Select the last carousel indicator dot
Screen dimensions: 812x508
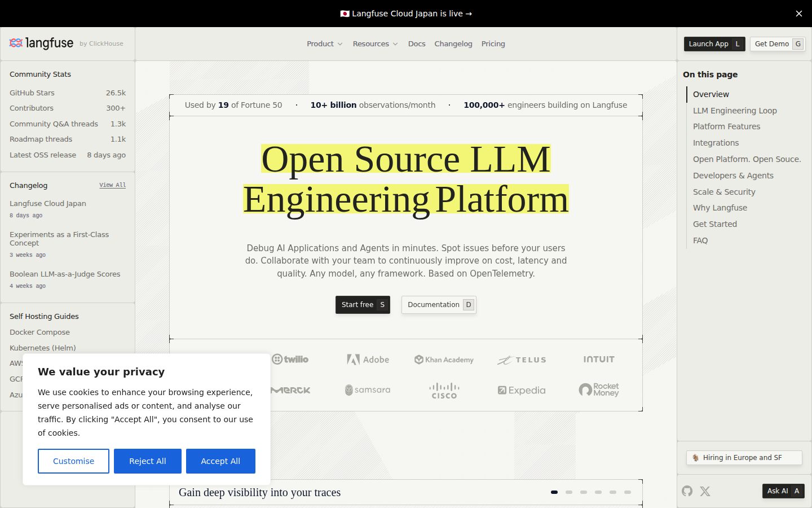click(628, 492)
